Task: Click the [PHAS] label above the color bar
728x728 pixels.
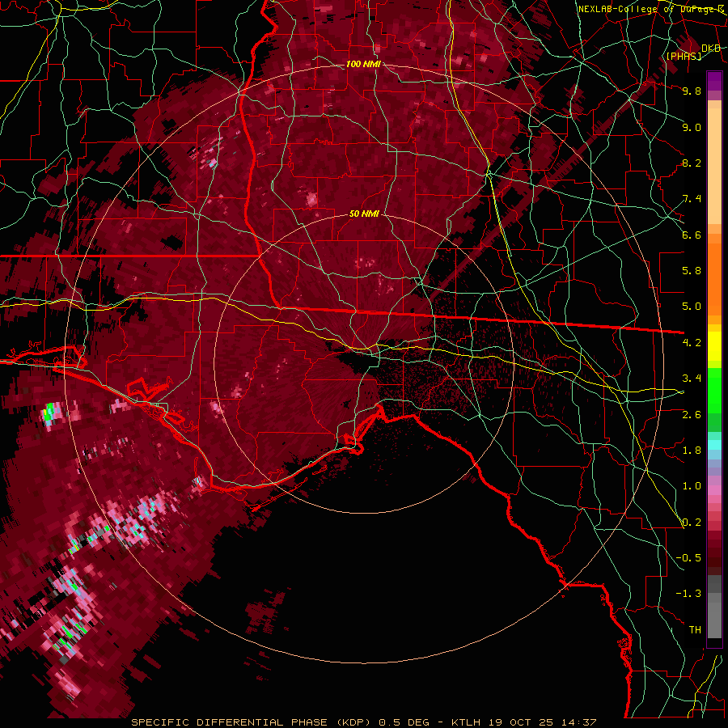Action: 684,56
